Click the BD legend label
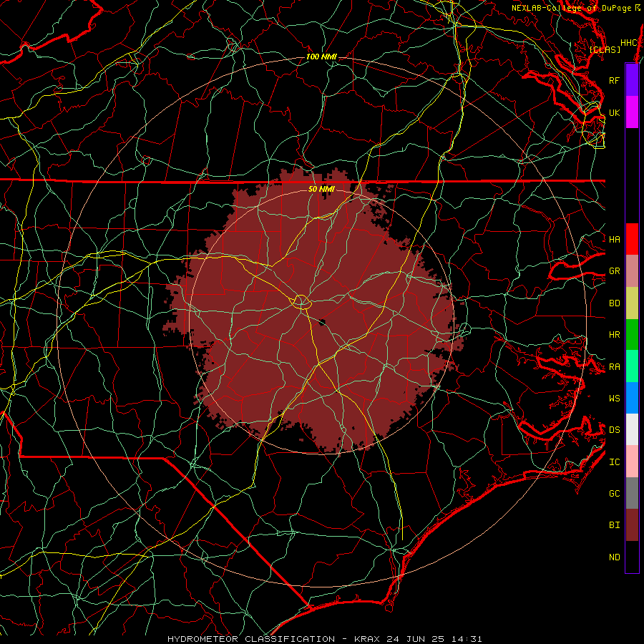Viewport: 644px width, 644px height. pyautogui.click(x=614, y=303)
